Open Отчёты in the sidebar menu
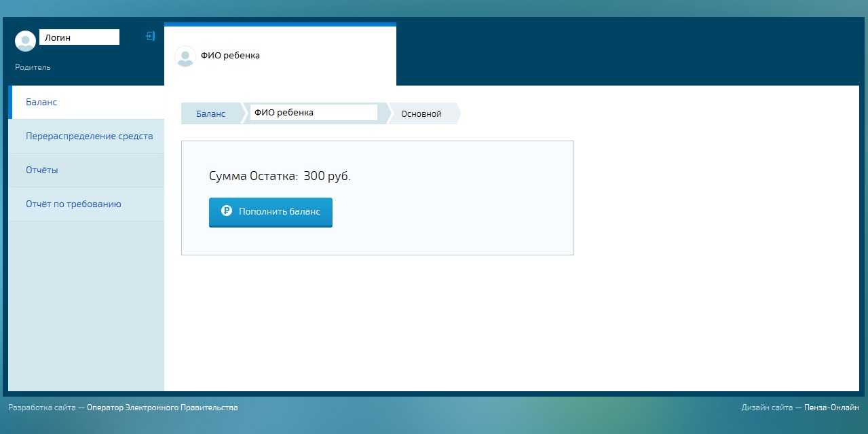This screenshot has width=868, height=434. point(41,170)
